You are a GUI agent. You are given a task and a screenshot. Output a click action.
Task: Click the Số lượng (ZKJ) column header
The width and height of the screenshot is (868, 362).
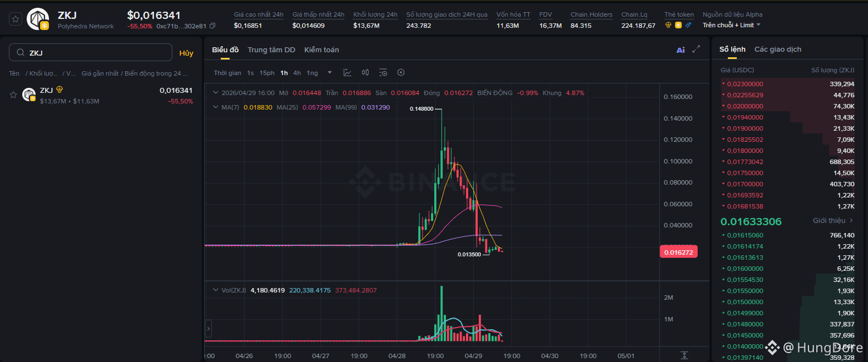click(x=833, y=70)
